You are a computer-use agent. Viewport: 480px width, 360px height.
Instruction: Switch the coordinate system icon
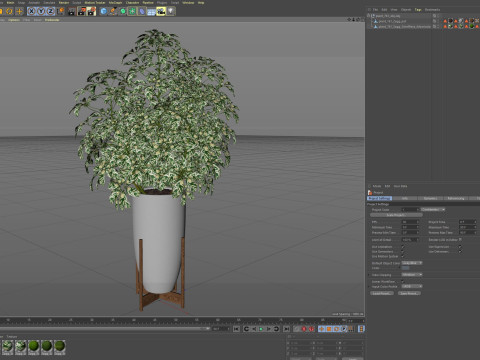(x=61, y=11)
